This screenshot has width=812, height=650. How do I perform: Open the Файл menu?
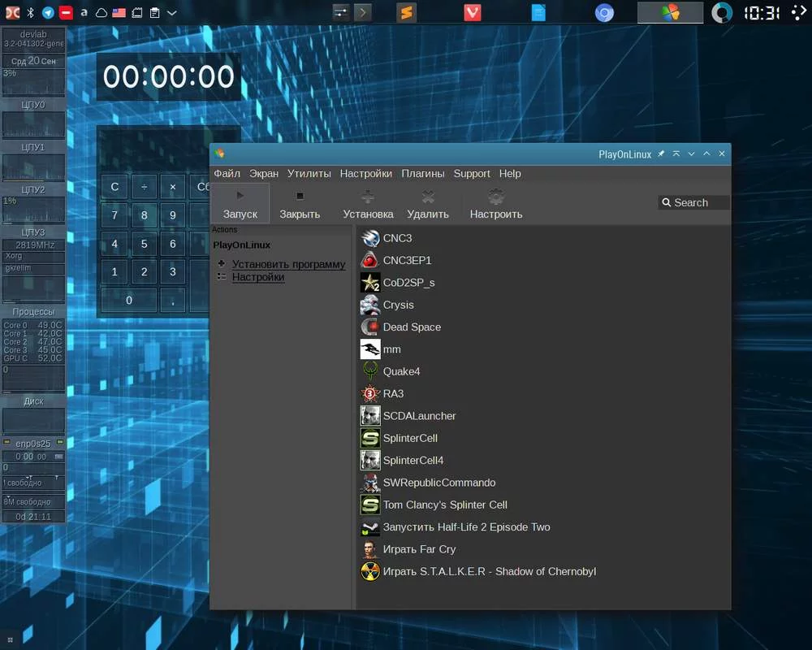227,173
